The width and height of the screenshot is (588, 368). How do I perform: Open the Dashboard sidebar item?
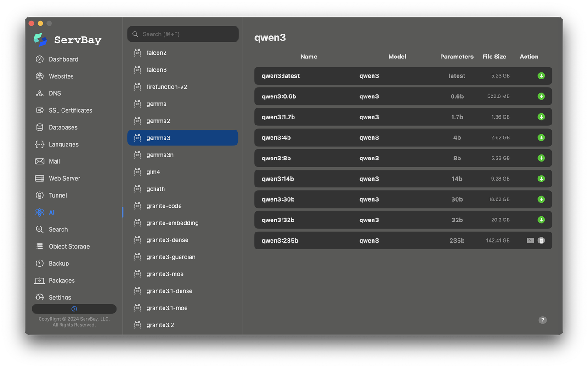click(63, 59)
